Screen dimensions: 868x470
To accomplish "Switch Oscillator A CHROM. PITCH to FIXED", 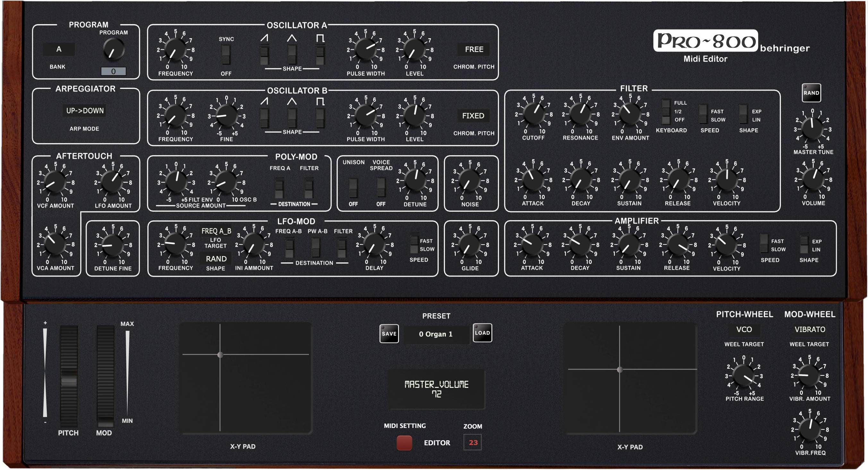I will point(474,49).
